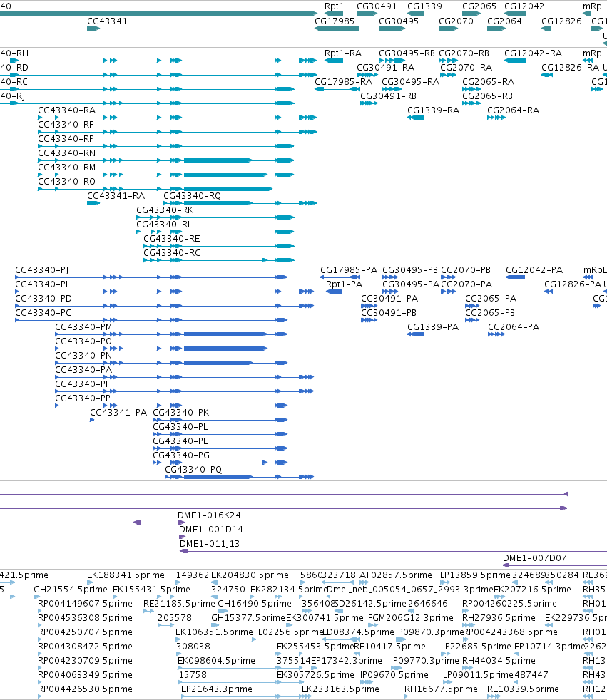Select transcript CG2070-RB
Image resolution: width=607 pixels, height=700 pixels.
tap(464, 53)
